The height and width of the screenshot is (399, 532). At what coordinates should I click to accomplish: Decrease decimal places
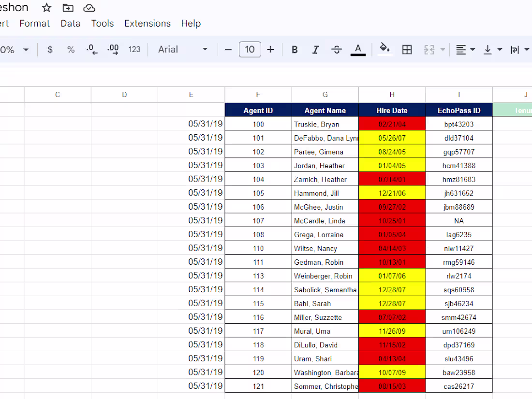tap(91, 50)
